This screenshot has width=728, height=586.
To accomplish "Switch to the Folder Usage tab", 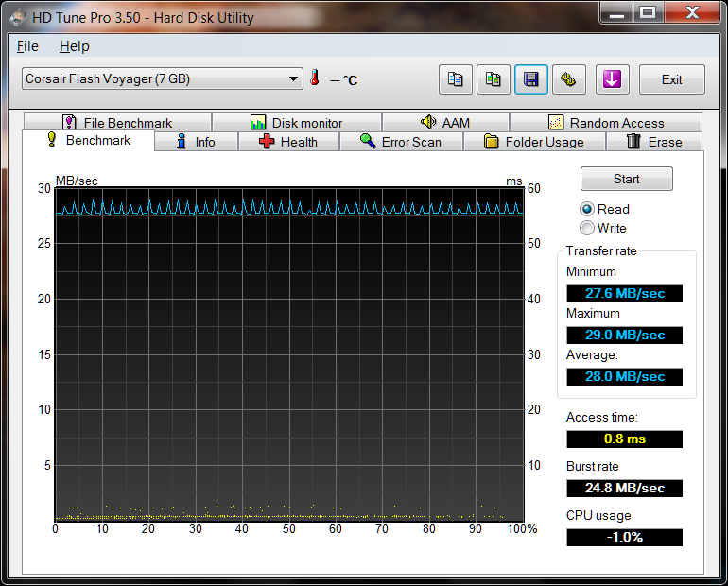I will pyautogui.click(x=534, y=142).
